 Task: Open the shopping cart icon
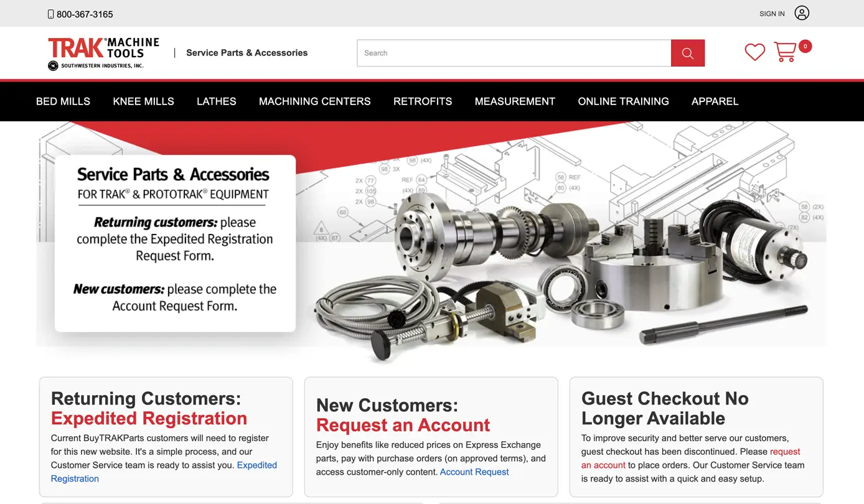point(785,52)
